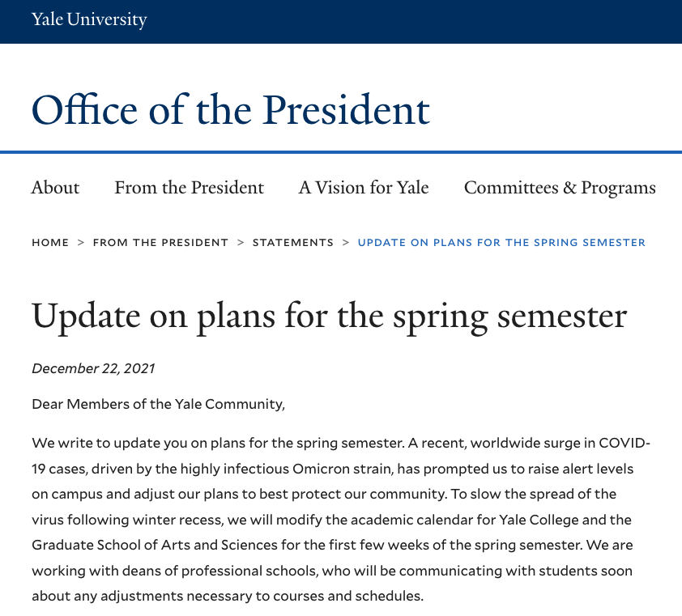Click the December 22, 2021 date
Viewport: 682px width, 616px height.
(93, 368)
